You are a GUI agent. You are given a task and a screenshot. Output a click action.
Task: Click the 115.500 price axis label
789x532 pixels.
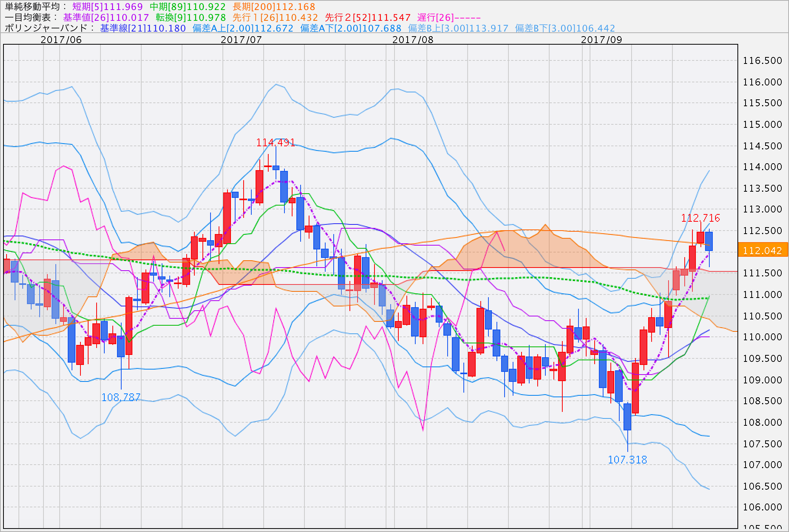pos(762,103)
